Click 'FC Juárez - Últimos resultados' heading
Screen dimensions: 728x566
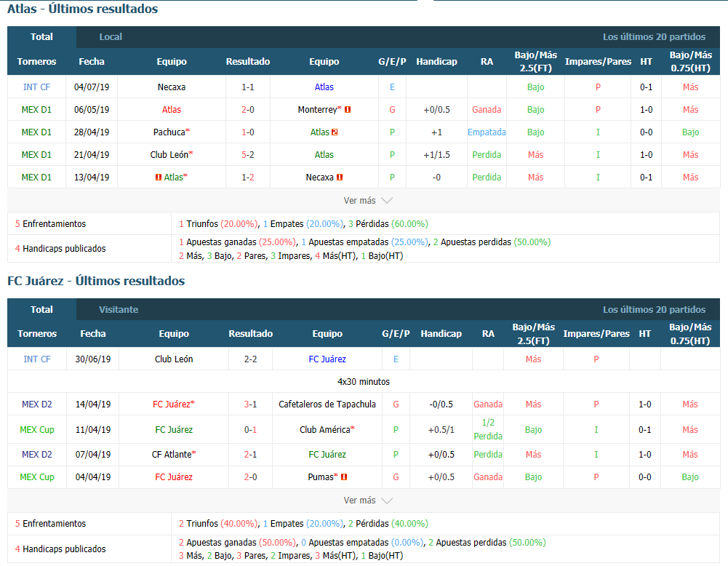click(96, 281)
